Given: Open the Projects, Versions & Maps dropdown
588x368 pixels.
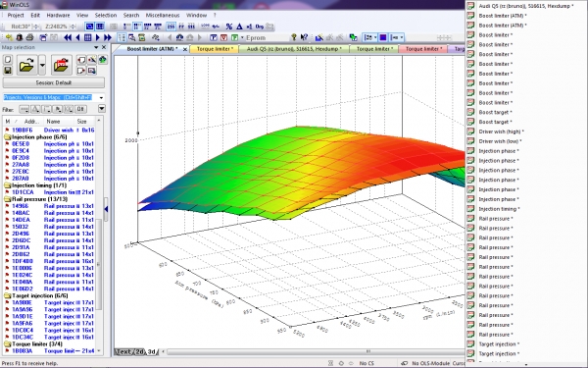Looking at the screenshot, I should [x=101, y=97].
